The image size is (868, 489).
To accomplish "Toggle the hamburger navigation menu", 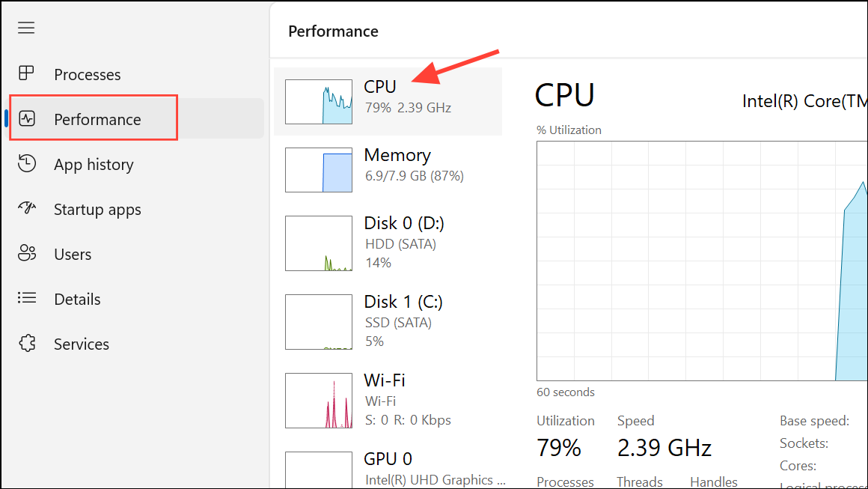I will pyautogui.click(x=26, y=28).
